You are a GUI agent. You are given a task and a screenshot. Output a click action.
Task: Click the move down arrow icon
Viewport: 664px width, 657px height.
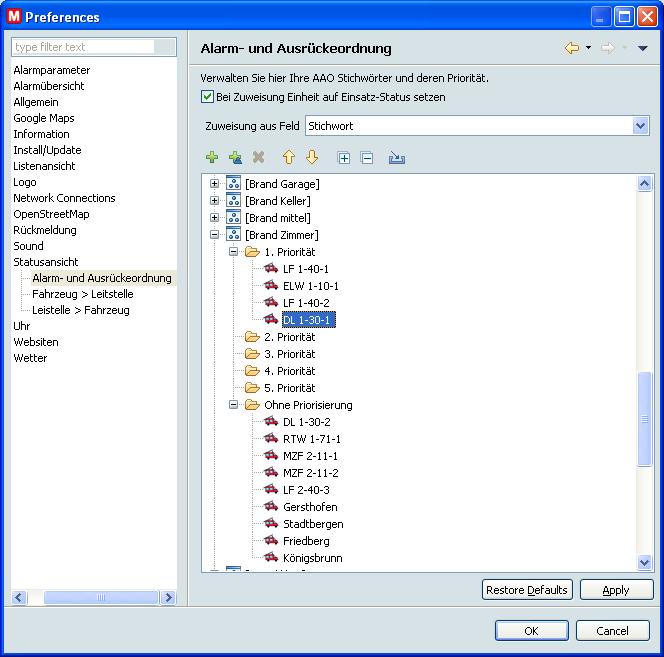click(x=311, y=158)
